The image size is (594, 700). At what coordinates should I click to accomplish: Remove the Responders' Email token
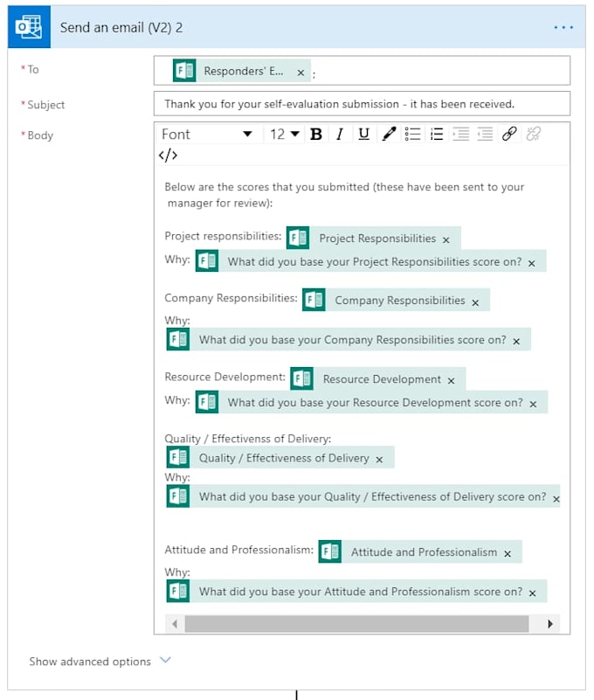tap(301, 73)
